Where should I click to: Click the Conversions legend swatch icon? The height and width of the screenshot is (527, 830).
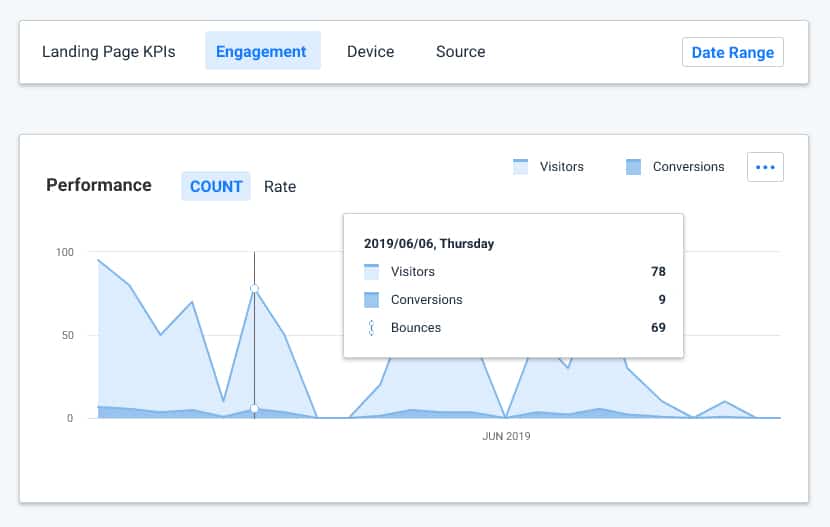[633, 167]
